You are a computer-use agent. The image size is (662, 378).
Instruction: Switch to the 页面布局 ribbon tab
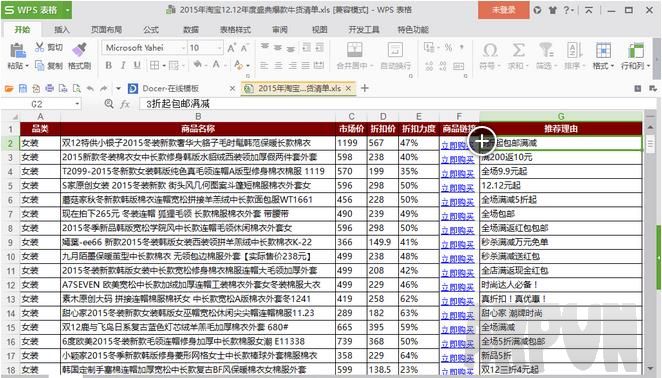[x=106, y=30]
